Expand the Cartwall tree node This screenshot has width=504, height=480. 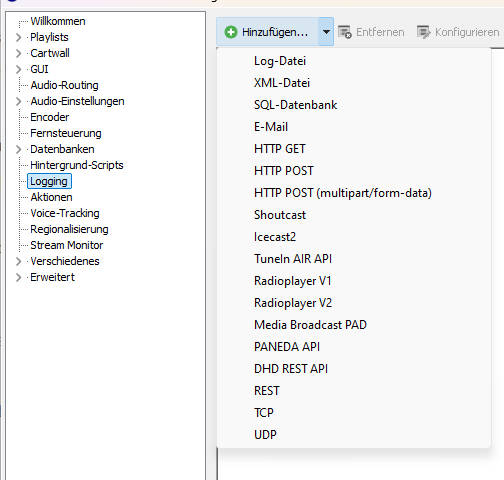[x=19, y=53]
